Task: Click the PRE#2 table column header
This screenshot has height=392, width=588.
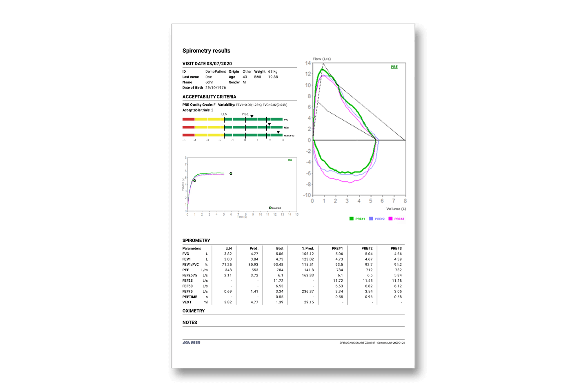Action: coord(367,248)
